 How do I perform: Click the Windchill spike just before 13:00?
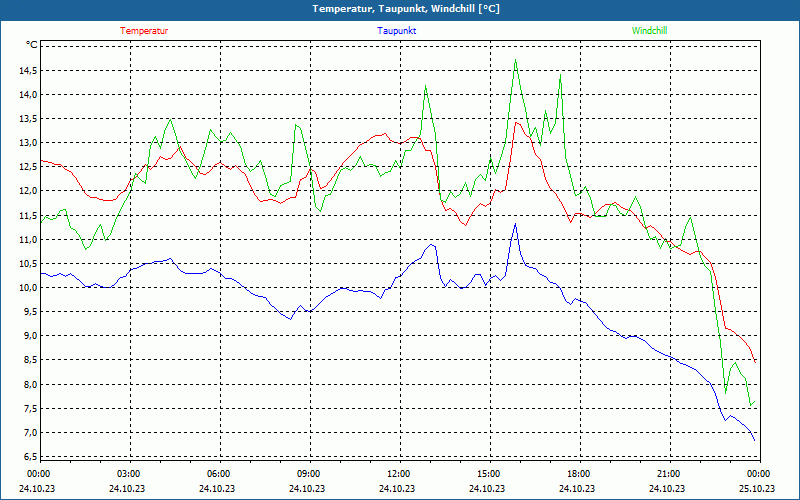pos(426,86)
